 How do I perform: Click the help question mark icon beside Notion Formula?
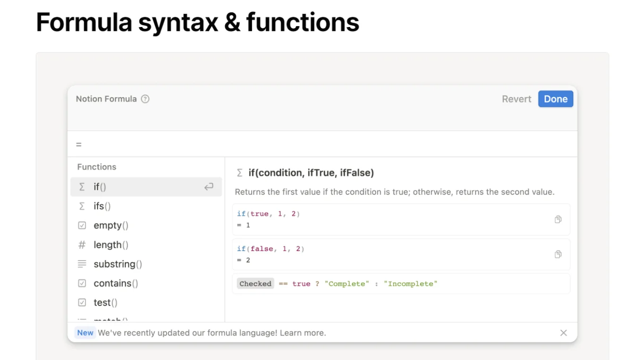[145, 99]
